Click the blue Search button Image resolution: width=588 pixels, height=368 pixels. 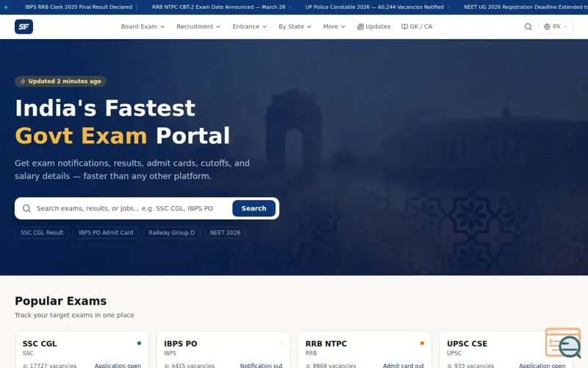[x=254, y=208]
